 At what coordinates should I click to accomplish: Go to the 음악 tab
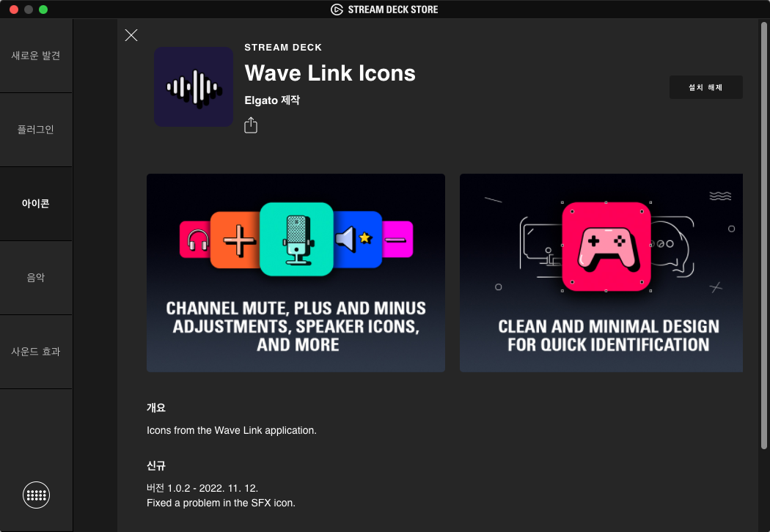tap(37, 278)
